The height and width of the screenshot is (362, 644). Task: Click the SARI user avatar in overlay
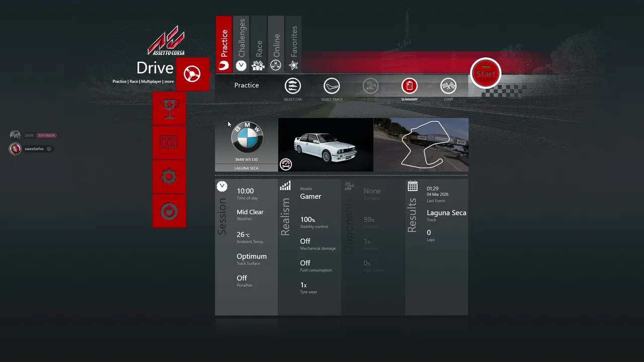click(x=15, y=135)
